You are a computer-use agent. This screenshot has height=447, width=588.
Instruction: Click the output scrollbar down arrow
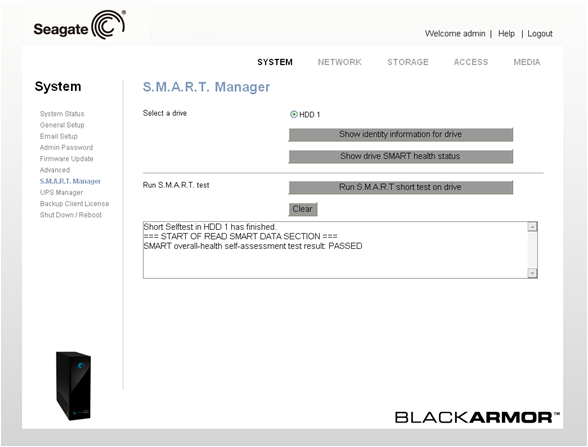coord(532,273)
